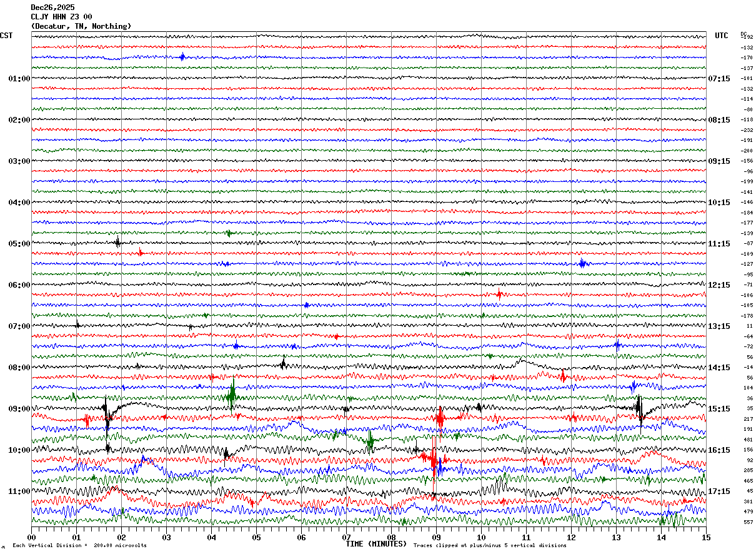Click the (Decatur, TN, Northing) location label
Screen dimensions: 756x554
[81, 26]
